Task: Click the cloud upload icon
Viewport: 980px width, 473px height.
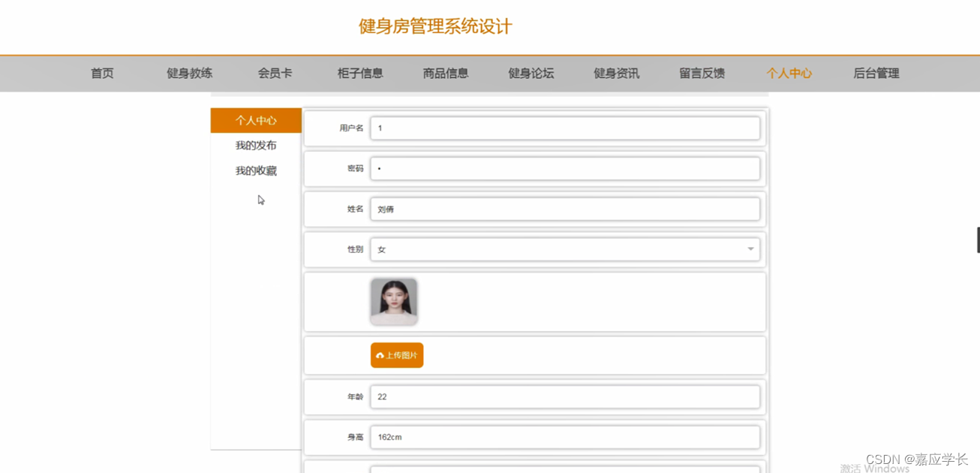Action: point(380,355)
